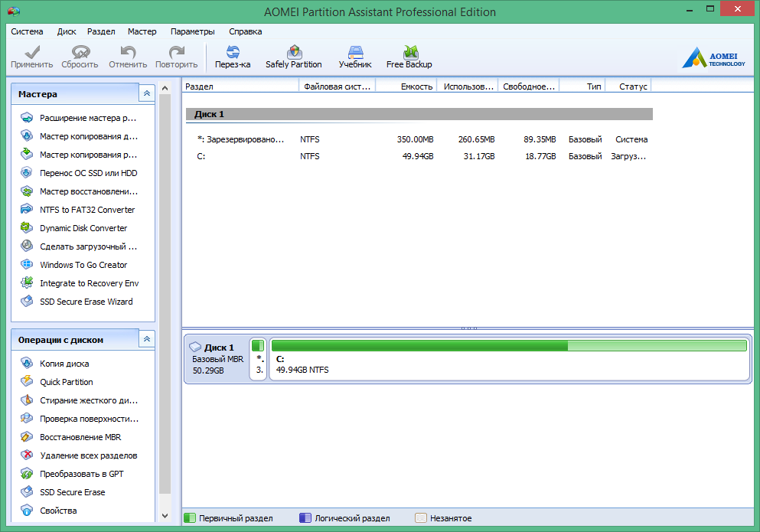
Task: Apply pending operations with Применить
Action: (x=31, y=55)
